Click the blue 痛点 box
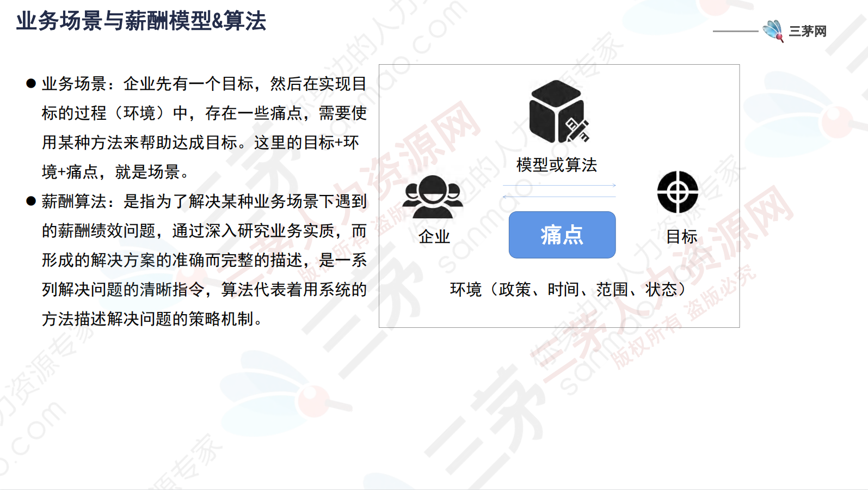Image resolution: width=868 pixels, height=490 pixels. coord(562,235)
